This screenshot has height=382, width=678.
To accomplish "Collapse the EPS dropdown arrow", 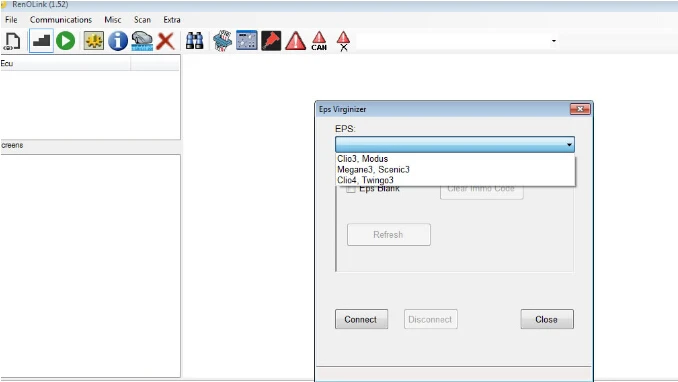I will click(569, 144).
